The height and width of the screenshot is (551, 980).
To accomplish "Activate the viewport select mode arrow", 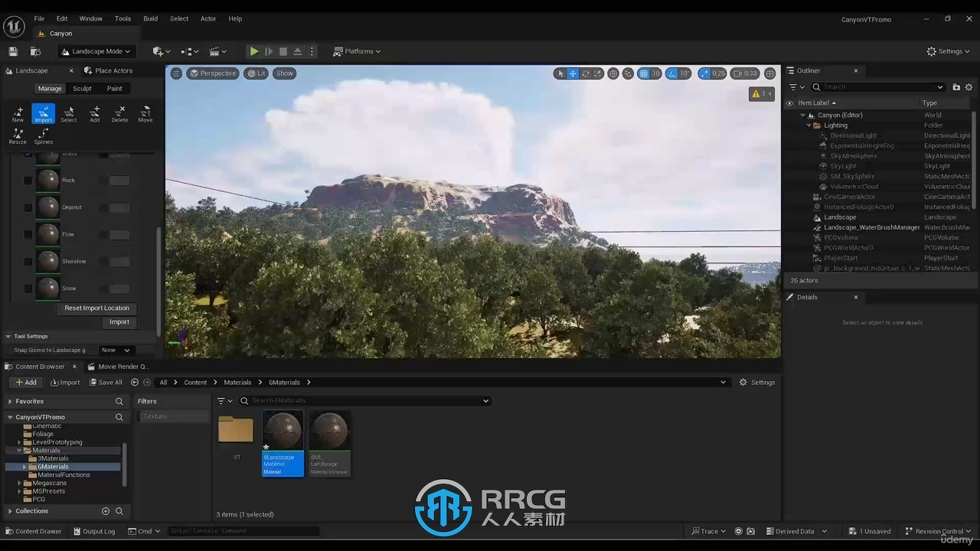I will pyautogui.click(x=560, y=73).
